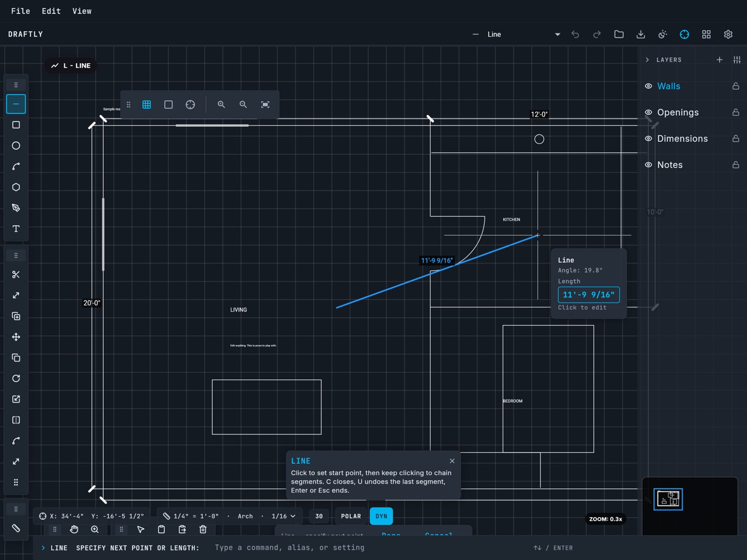Select the Mirror tool

coord(16,420)
